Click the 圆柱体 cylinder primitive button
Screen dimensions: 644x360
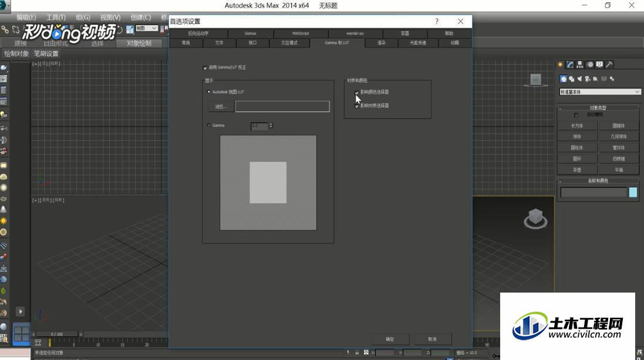[577, 148]
